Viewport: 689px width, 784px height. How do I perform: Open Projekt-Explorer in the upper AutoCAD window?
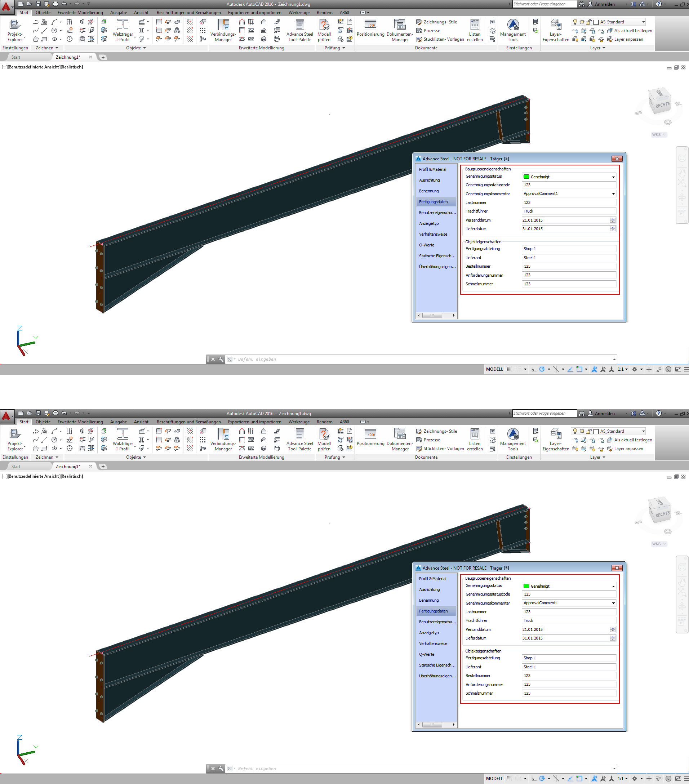point(15,30)
